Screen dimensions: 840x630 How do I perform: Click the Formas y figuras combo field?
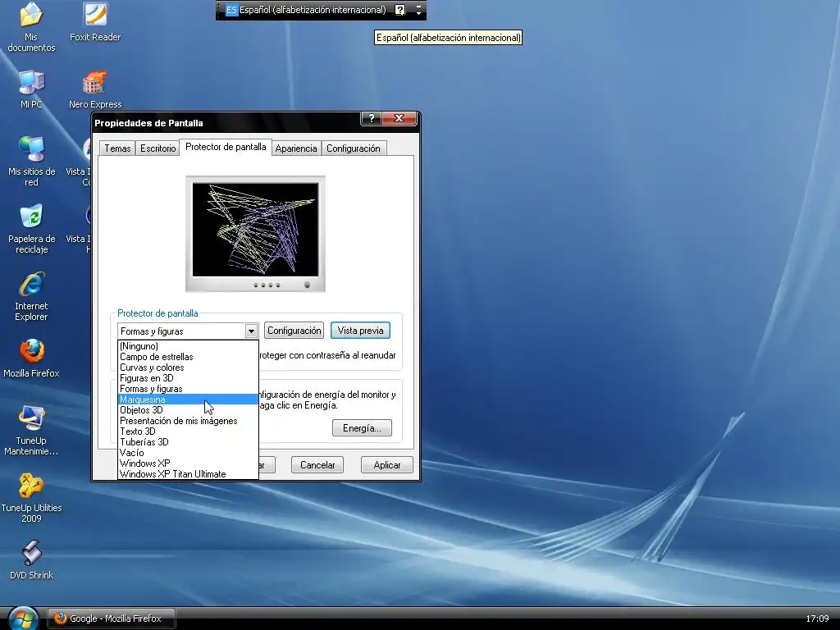(x=188, y=331)
